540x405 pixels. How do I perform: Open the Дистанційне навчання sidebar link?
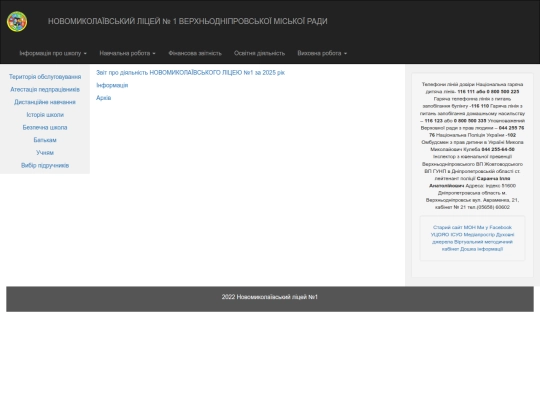point(45,102)
